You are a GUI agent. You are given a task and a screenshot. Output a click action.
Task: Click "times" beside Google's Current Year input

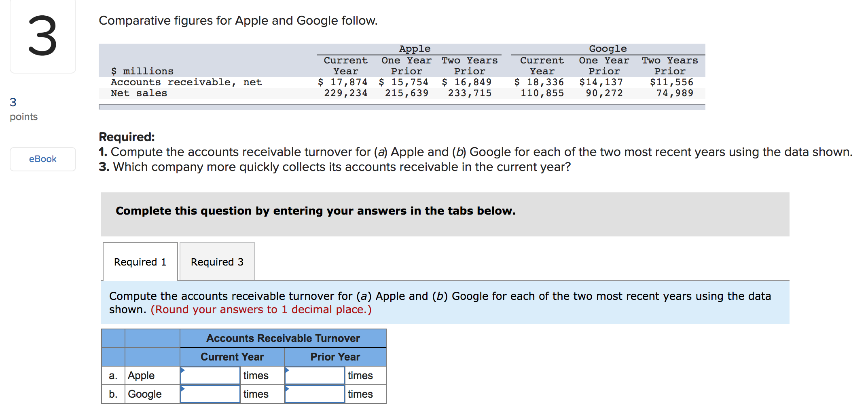[x=256, y=394]
